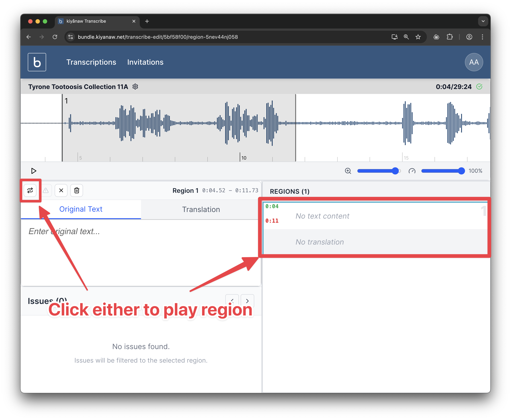The height and width of the screenshot is (420, 511).
Task: Open settings gear beside collection title
Action: coord(135,87)
